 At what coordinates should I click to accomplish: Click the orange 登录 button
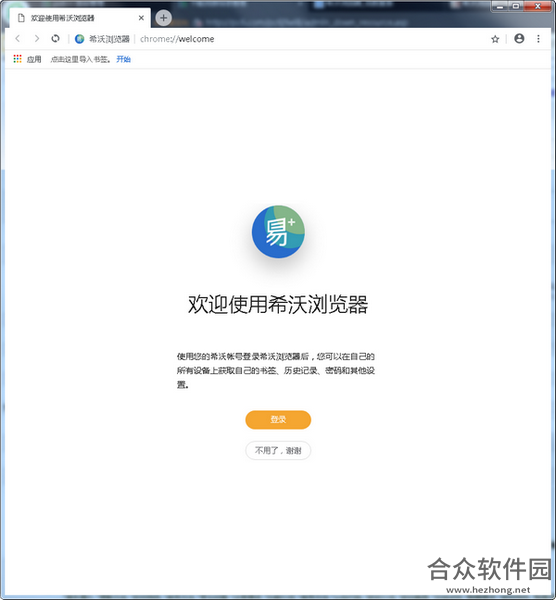point(278,420)
